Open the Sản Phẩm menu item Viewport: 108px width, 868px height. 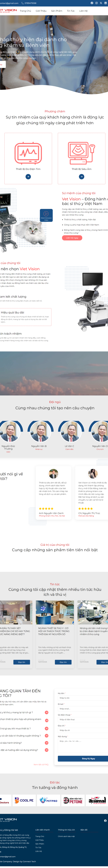tap(57, 11)
